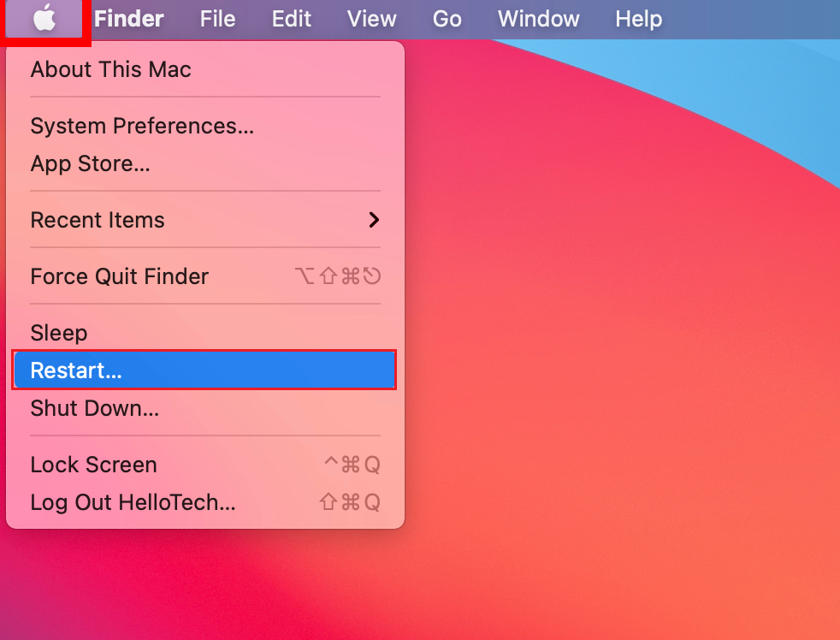Choose Force Quit Finder

[120, 276]
